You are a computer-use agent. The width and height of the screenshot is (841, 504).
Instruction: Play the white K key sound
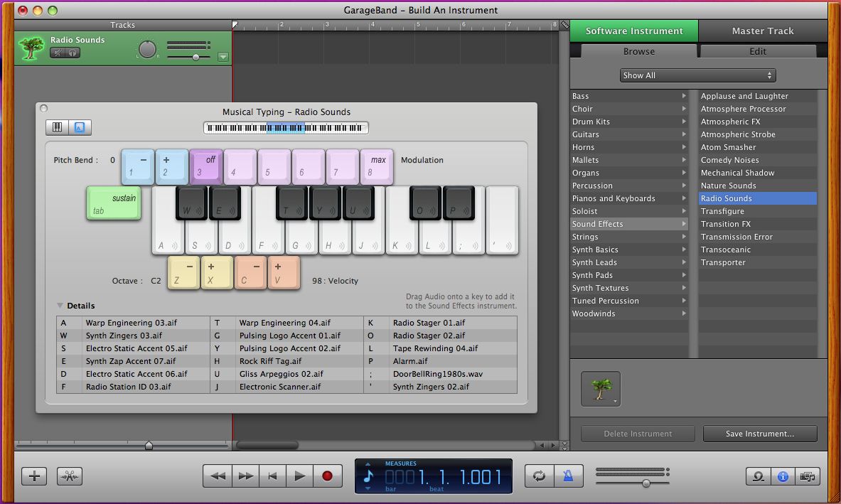click(402, 239)
